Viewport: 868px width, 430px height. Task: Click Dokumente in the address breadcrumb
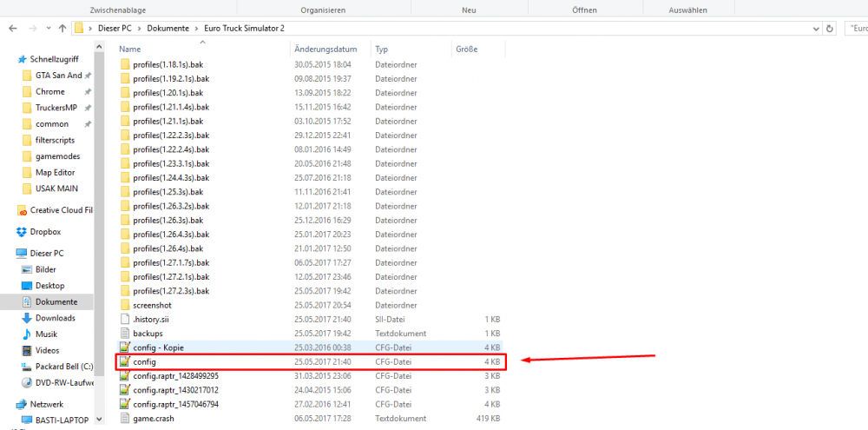pos(168,28)
